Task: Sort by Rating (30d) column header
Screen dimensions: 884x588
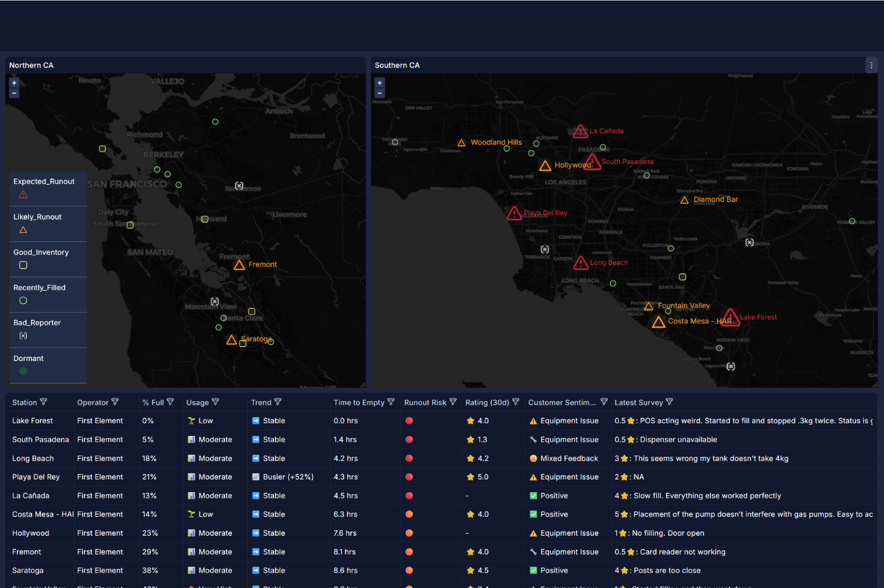Action: click(486, 403)
